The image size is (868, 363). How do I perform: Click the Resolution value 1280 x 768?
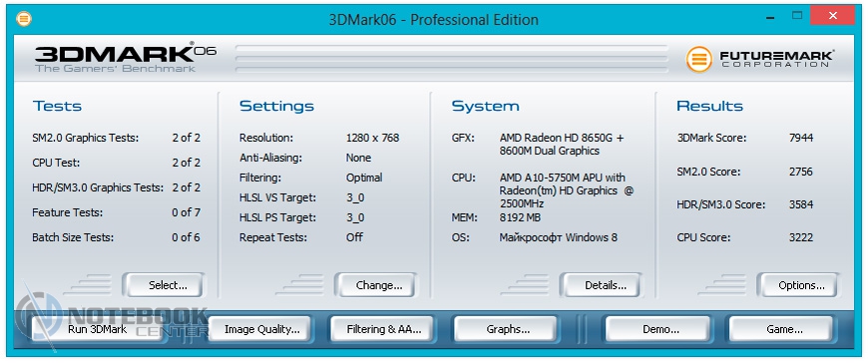(372, 138)
